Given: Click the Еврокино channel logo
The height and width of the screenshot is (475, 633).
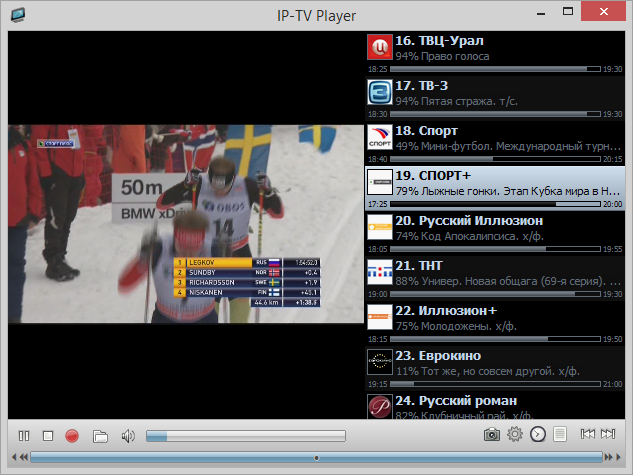Looking at the screenshot, I should tap(380, 362).
